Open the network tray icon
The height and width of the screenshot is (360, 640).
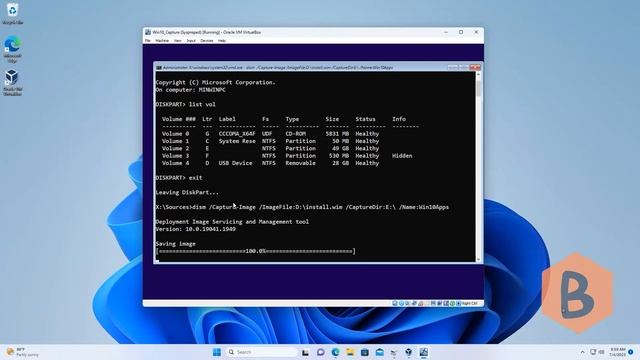click(593, 352)
